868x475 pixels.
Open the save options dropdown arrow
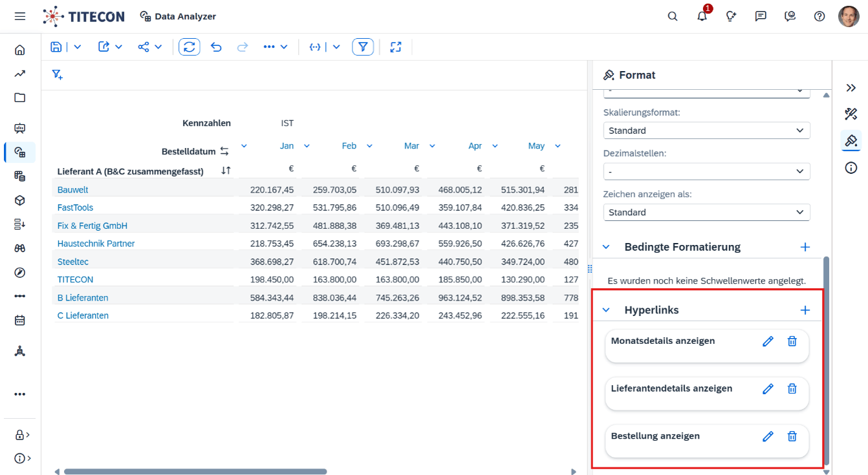(78, 47)
